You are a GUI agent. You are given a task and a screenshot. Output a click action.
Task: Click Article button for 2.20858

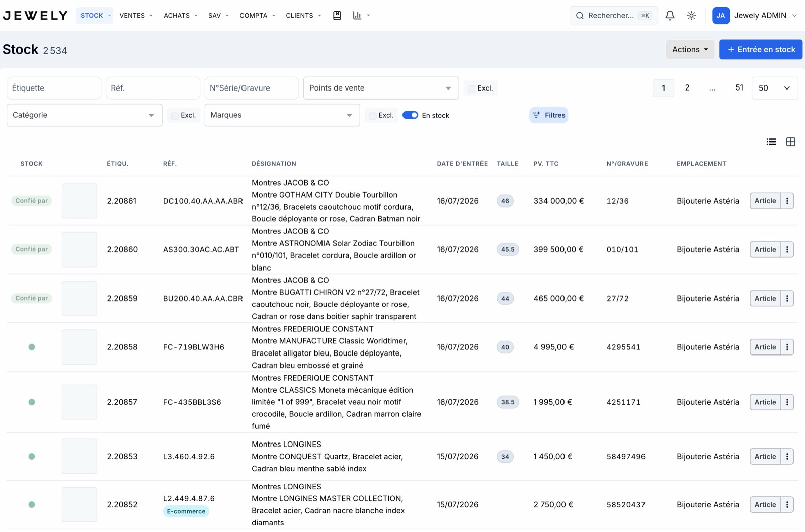pos(765,347)
